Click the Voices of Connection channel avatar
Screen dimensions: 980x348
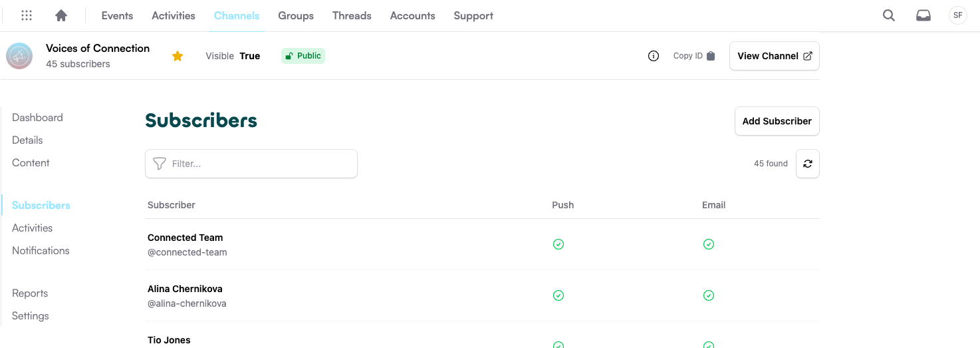coord(19,56)
